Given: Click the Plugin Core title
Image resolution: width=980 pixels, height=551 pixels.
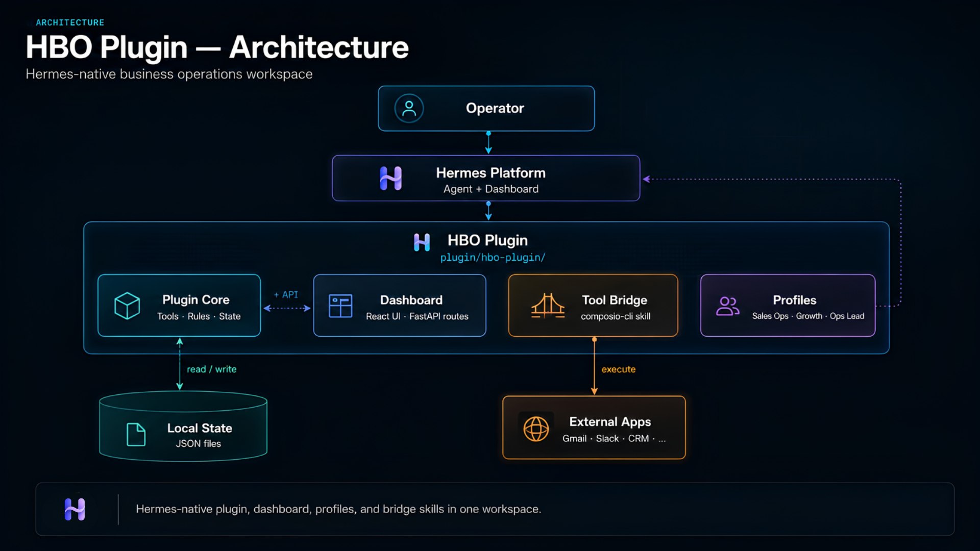Looking at the screenshot, I should 196,299.
